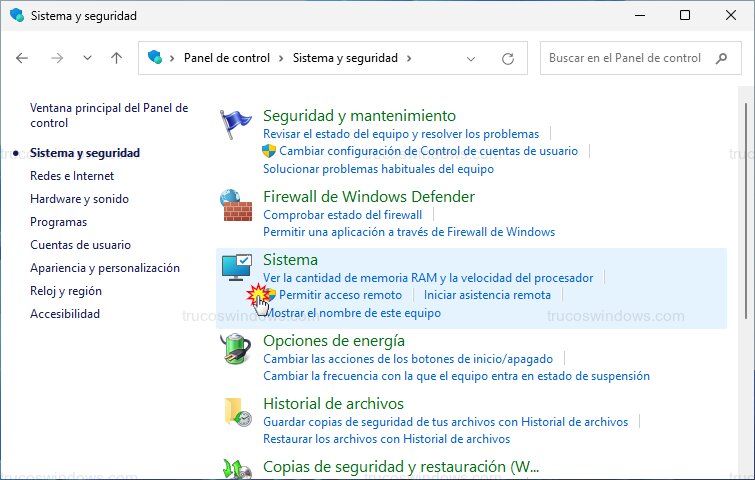Open Hardware y sonido category
Viewport: 755px width, 480px height.
(x=79, y=199)
